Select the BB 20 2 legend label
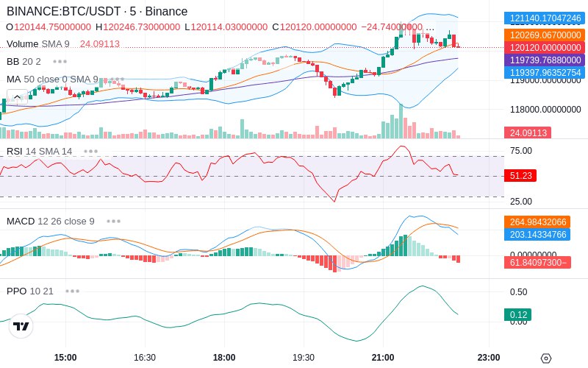Screen dimensions: 588x368 point(24,62)
